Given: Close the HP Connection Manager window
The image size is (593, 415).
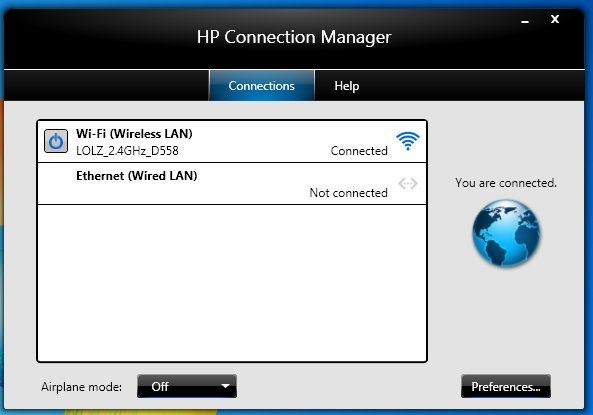Looking at the screenshot, I should pos(554,19).
